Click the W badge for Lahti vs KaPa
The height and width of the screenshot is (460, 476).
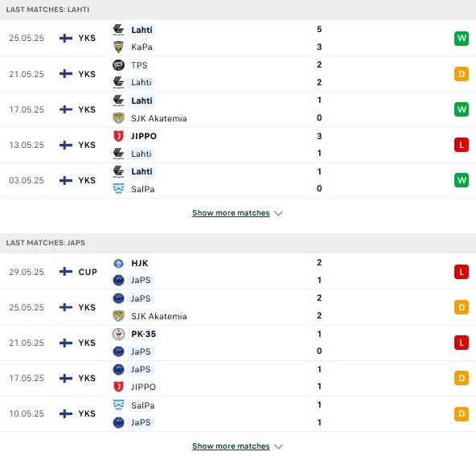click(x=462, y=39)
